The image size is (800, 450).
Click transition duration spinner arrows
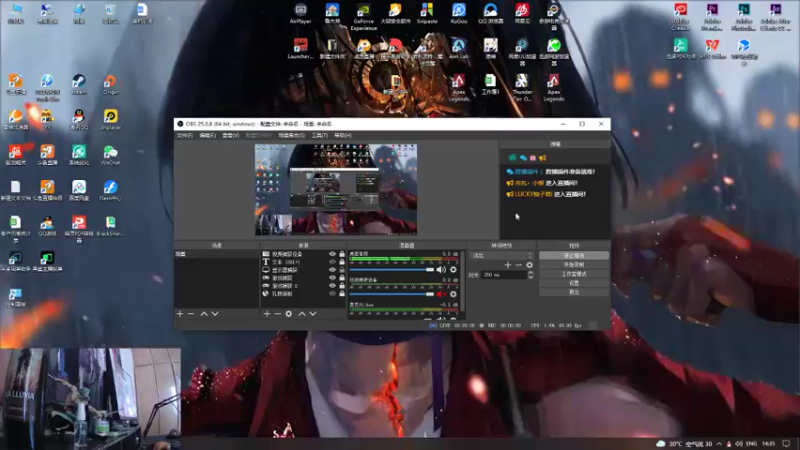coord(531,274)
